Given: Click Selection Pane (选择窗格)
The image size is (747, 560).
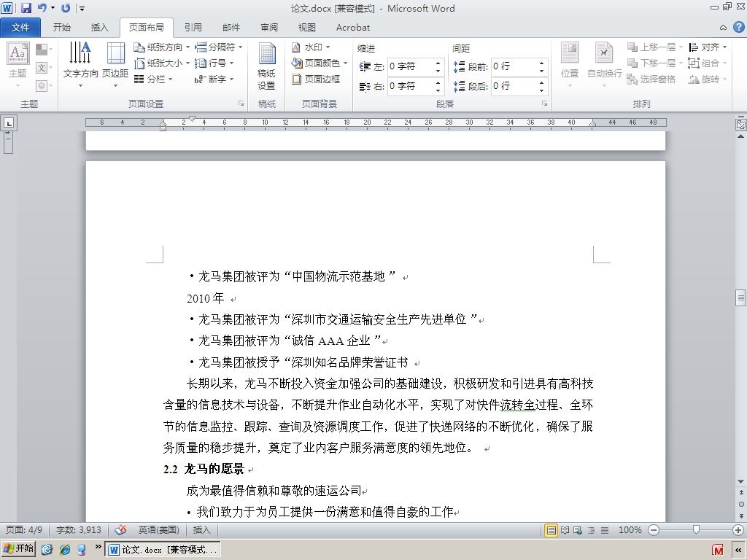Looking at the screenshot, I should (x=651, y=79).
